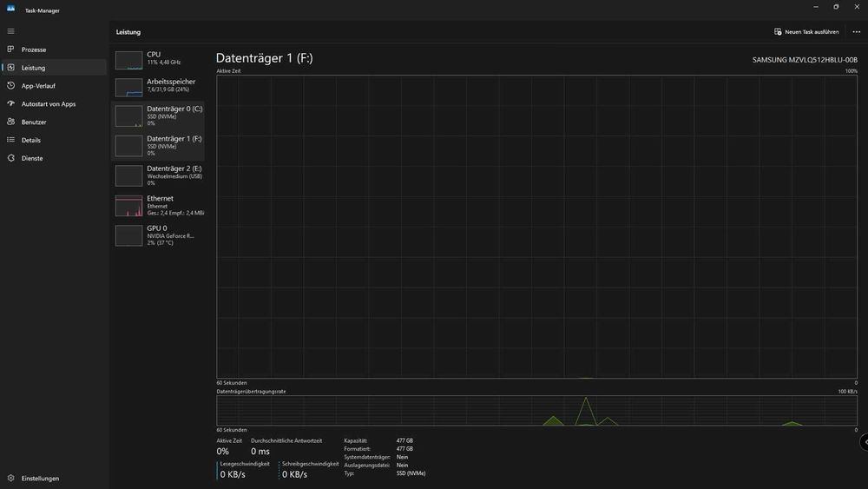Image resolution: width=868 pixels, height=489 pixels.
Task: Click the Datenträger 0 (C:) label
Action: 175,109
